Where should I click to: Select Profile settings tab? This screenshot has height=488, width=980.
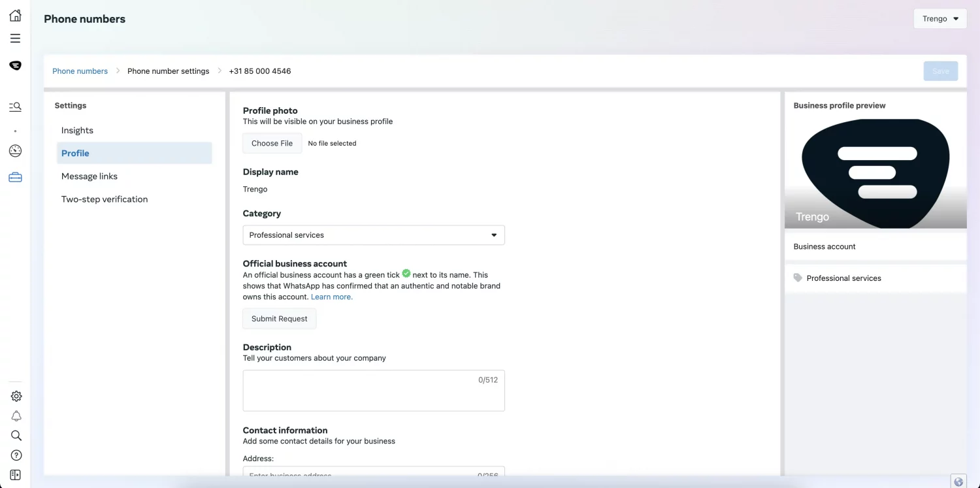pyautogui.click(x=135, y=154)
